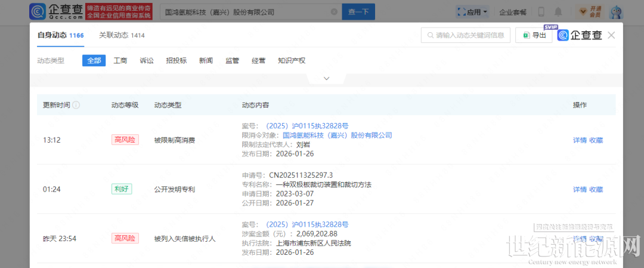Open the mobile phone app icon

541,11
